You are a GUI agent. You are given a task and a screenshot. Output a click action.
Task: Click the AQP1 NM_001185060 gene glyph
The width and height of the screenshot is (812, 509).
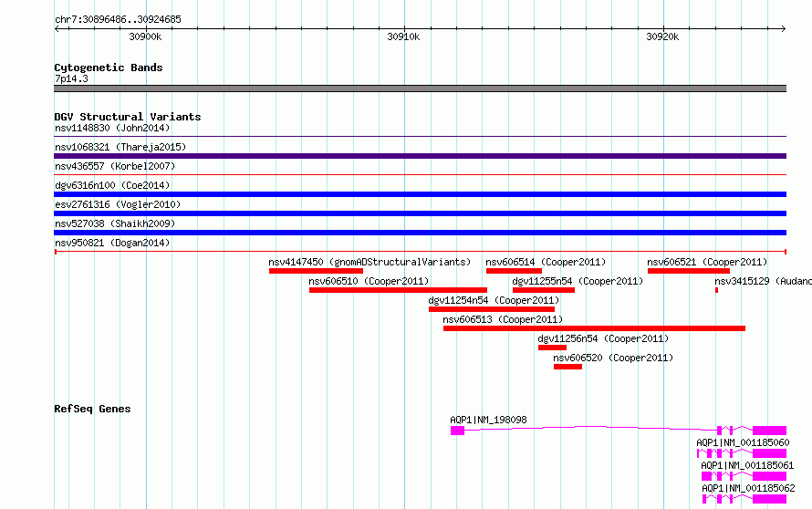click(x=742, y=453)
